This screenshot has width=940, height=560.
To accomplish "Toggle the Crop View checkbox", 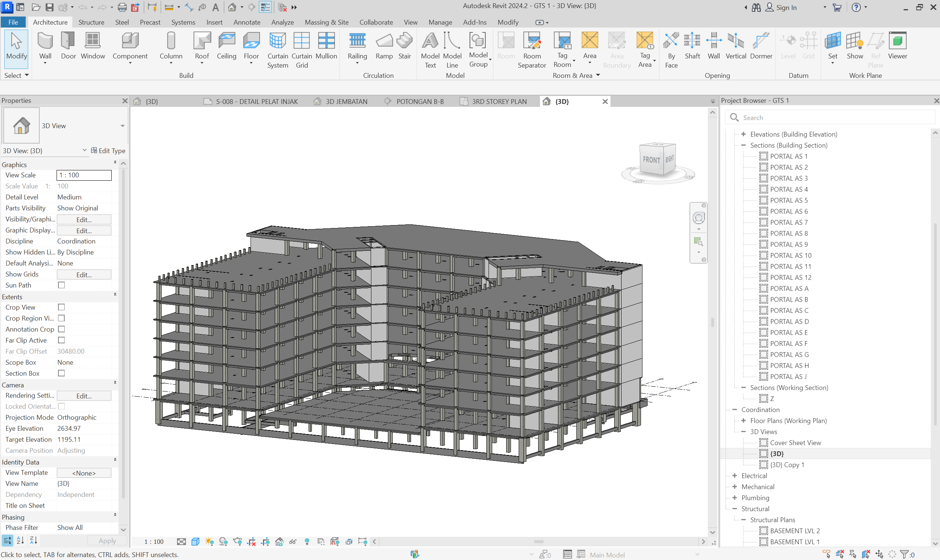I will [61, 307].
